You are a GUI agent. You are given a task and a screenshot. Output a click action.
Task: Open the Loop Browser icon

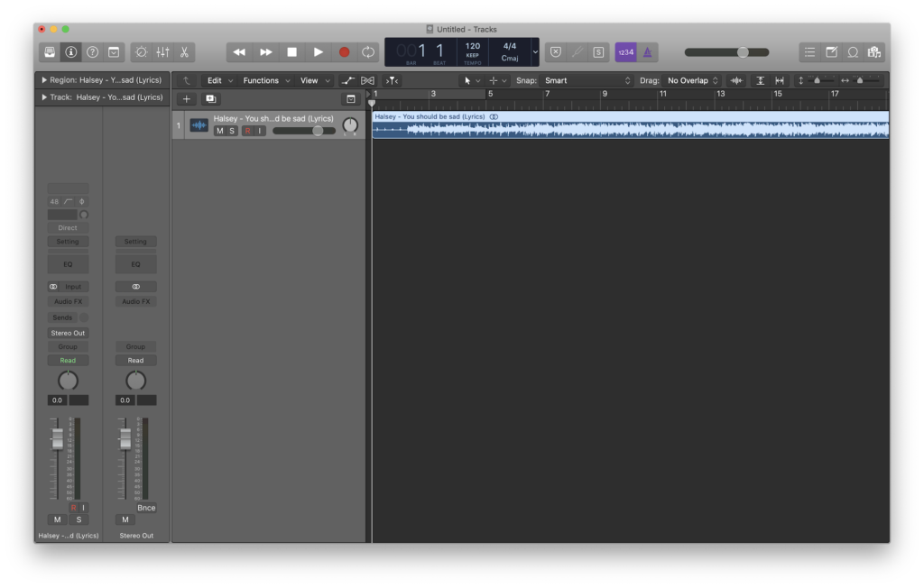coord(853,52)
